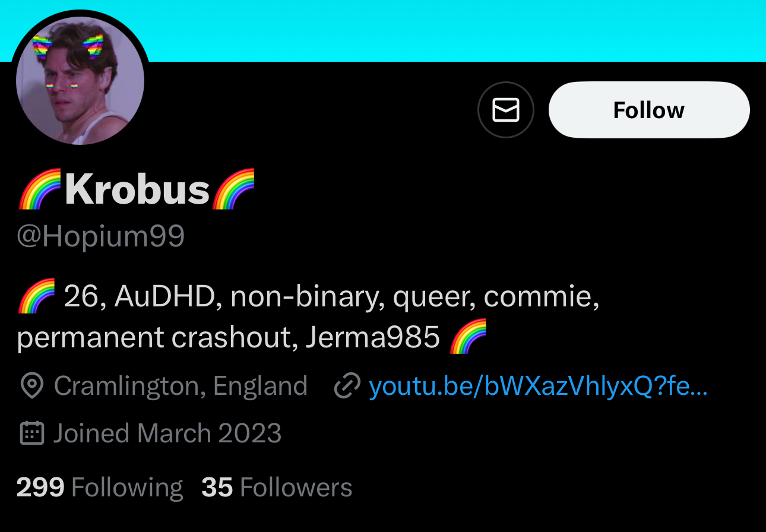Click the location pin icon

(31, 387)
